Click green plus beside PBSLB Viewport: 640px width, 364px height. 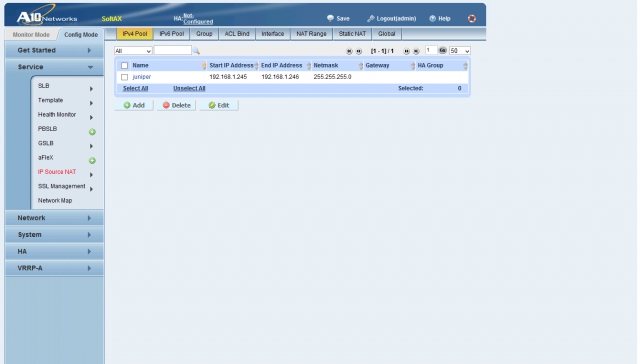pyautogui.click(x=92, y=132)
